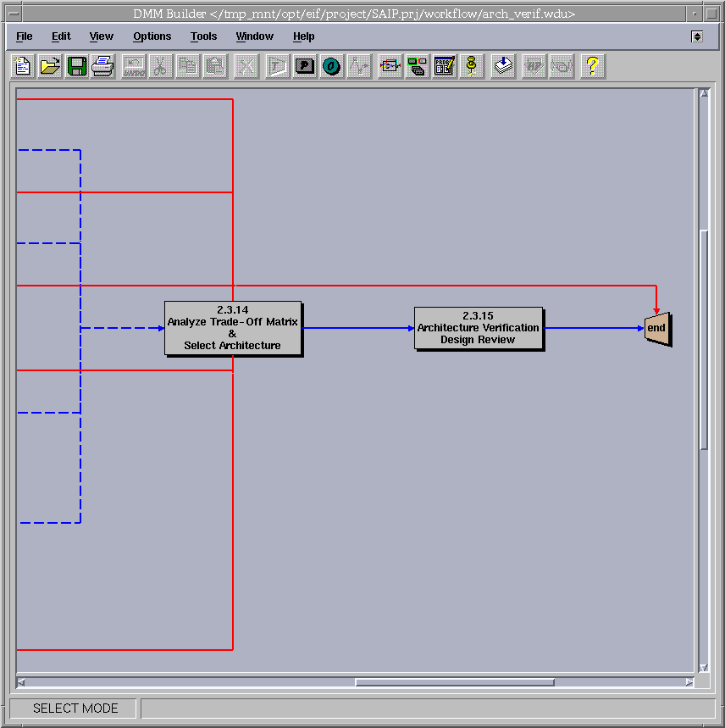Open the Window menu
The image size is (725, 728).
pyautogui.click(x=254, y=36)
